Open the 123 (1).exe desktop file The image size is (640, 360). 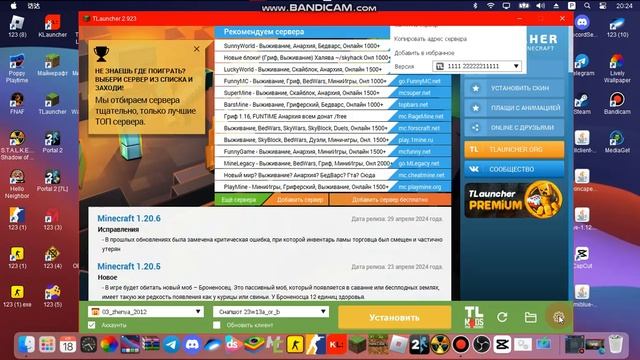coord(17,296)
